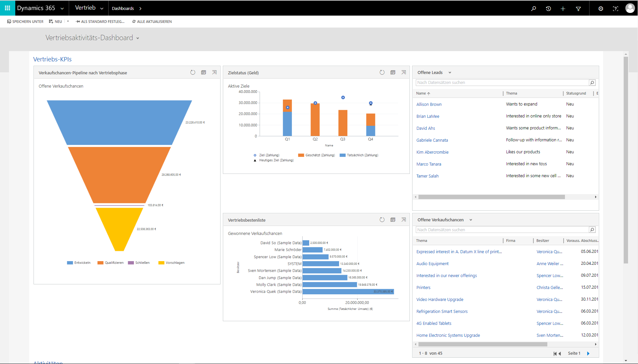Click the next page arrow in Offene Verkaufschancen
638x364 pixels.
[592, 353]
